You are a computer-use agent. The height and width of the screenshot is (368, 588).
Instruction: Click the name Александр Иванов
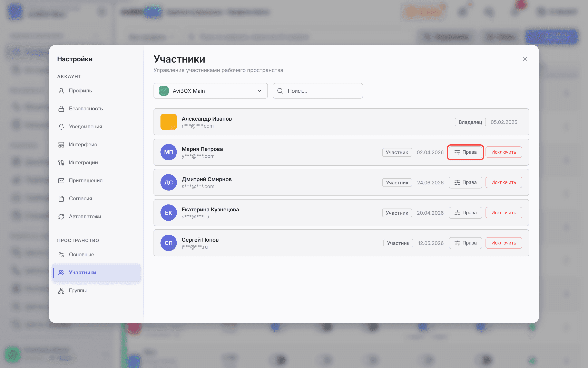207,119
